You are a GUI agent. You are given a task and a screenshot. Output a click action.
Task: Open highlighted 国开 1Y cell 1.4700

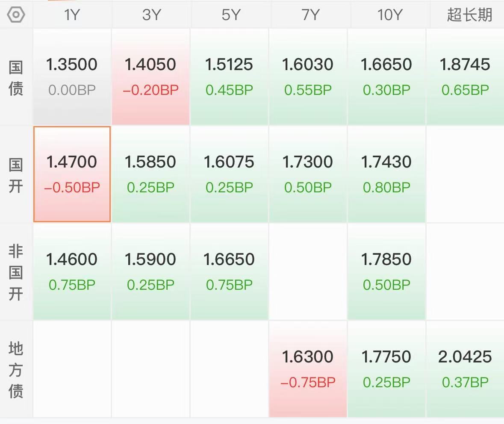[x=72, y=174]
